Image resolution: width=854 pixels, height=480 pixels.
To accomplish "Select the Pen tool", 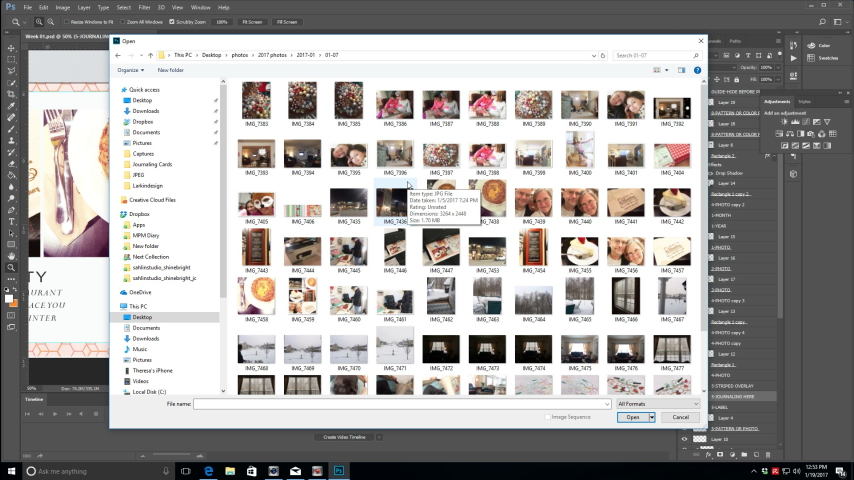I will click(11, 210).
